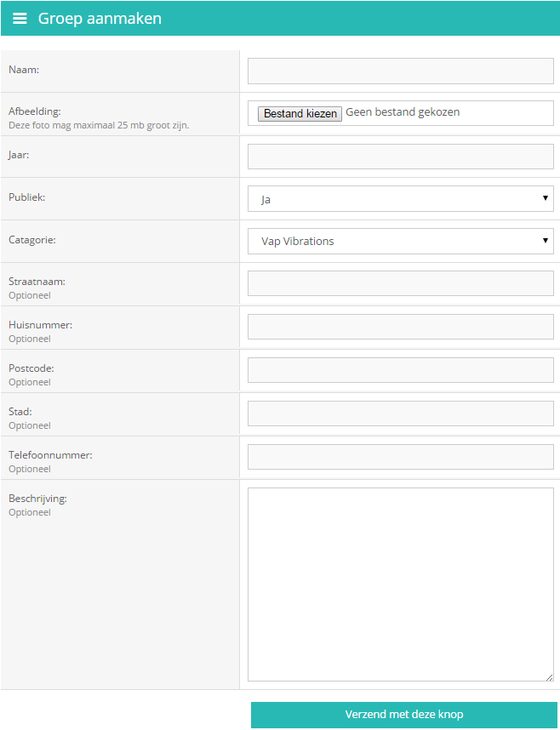Click the Geen bestand gekozen text
560x730 pixels.
pos(403,111)
